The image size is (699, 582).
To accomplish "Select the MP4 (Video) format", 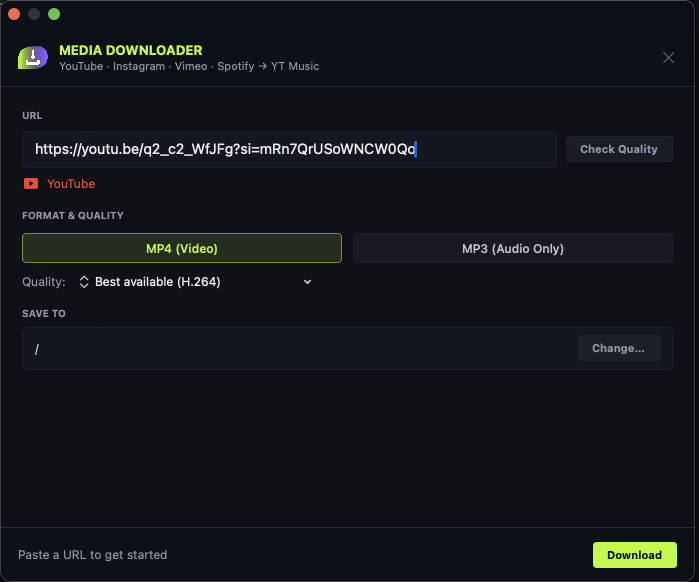I will click(182, 248).
